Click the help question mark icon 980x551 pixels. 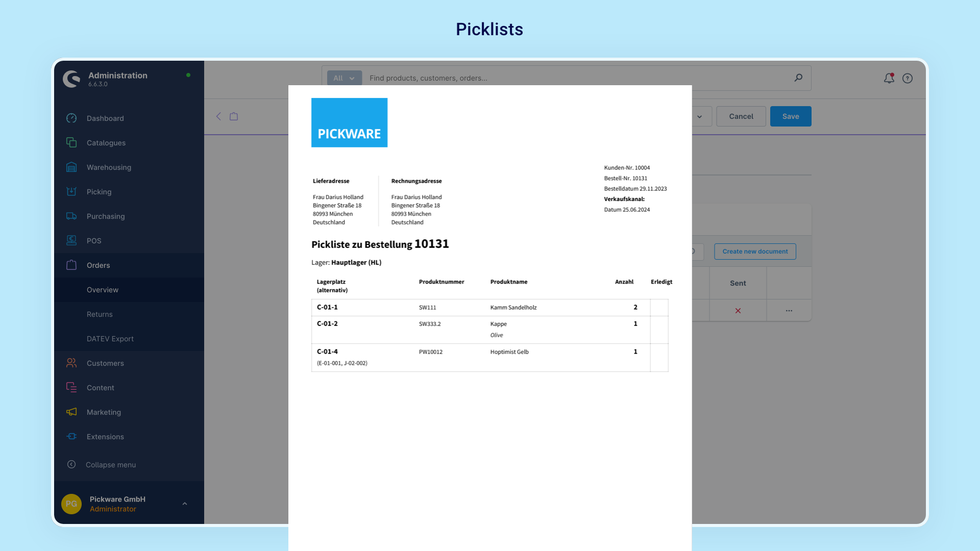(x=908, y=78)
